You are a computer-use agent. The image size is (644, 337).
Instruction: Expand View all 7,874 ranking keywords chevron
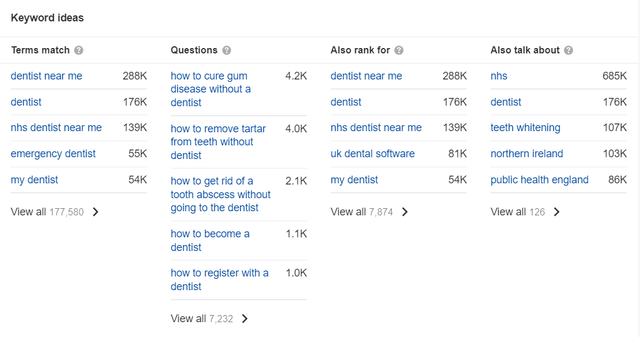405,212
